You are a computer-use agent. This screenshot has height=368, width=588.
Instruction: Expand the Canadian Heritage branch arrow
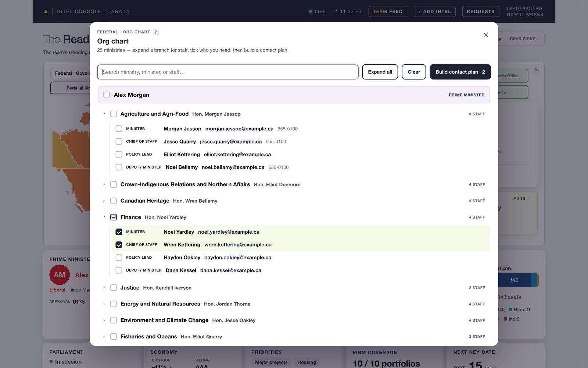pos(104,201)
